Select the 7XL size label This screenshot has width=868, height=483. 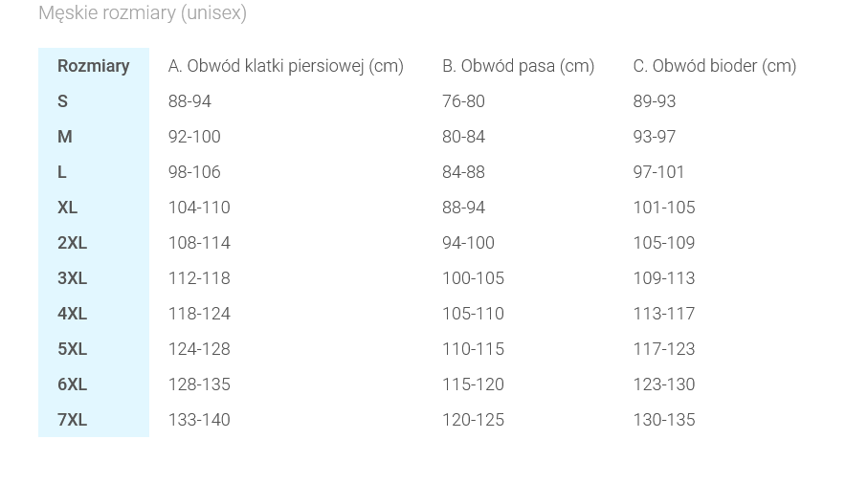pyautogui.click(x=73, y=420)
